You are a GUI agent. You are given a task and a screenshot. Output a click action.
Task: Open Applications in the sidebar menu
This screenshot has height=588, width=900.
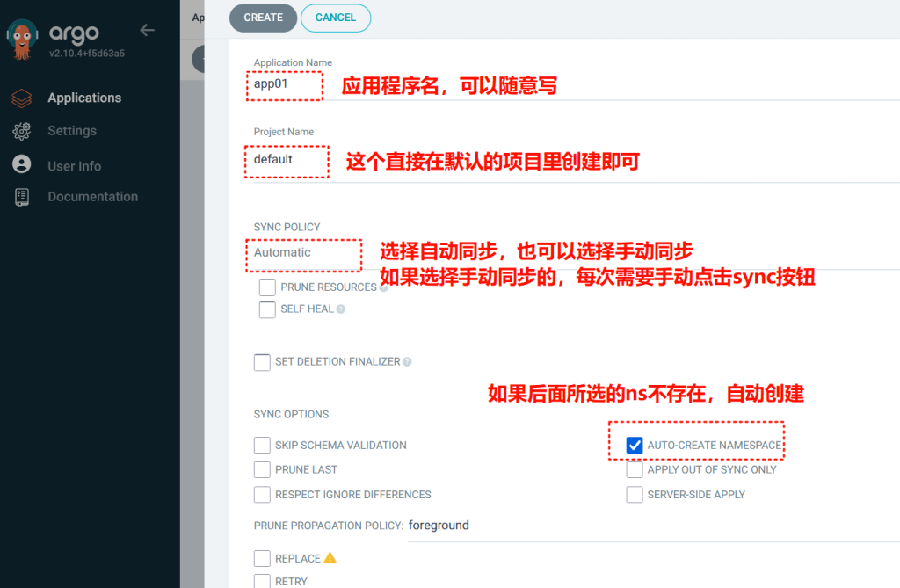click(84, 98)
